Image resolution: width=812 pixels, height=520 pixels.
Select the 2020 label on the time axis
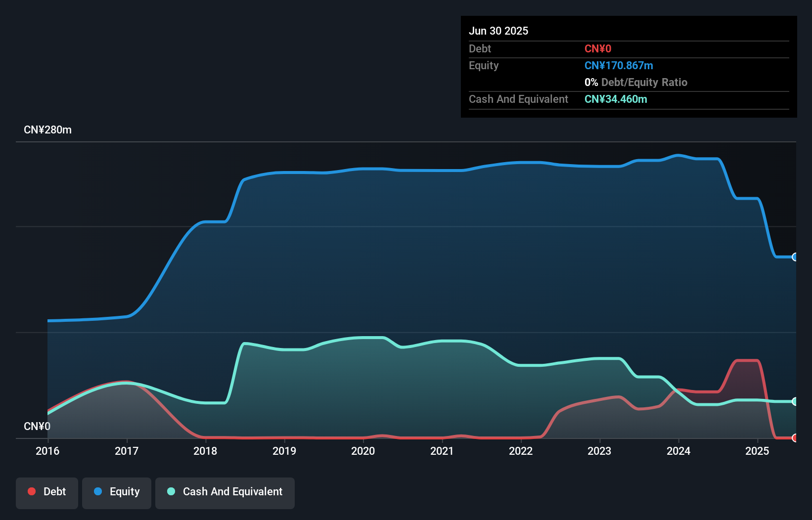pos(363,451)
